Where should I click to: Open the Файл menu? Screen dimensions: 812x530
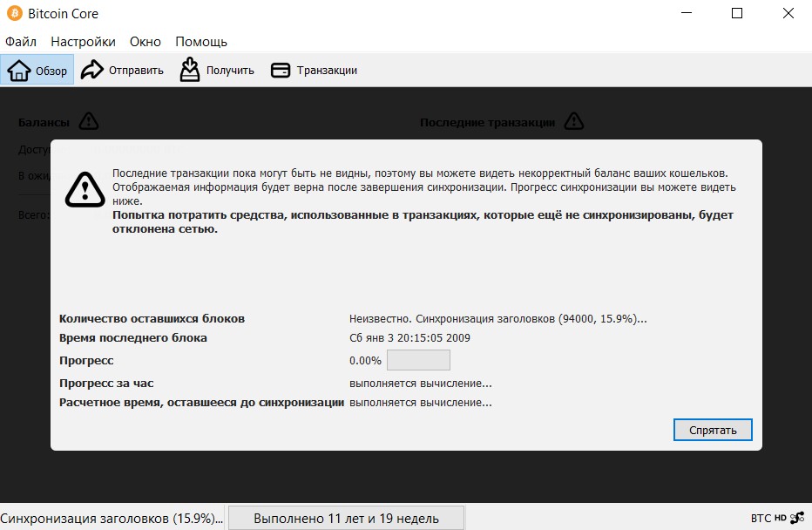point(20,41)
